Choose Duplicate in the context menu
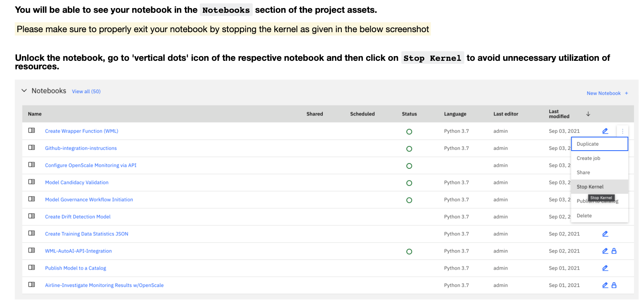 click(x=587, y=144)
